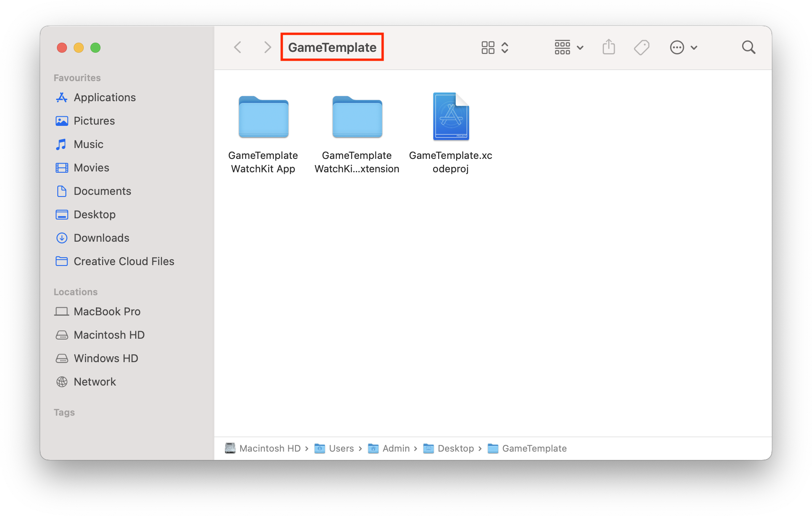Click the MacBook Pro laptop icon

coord(62,312)
